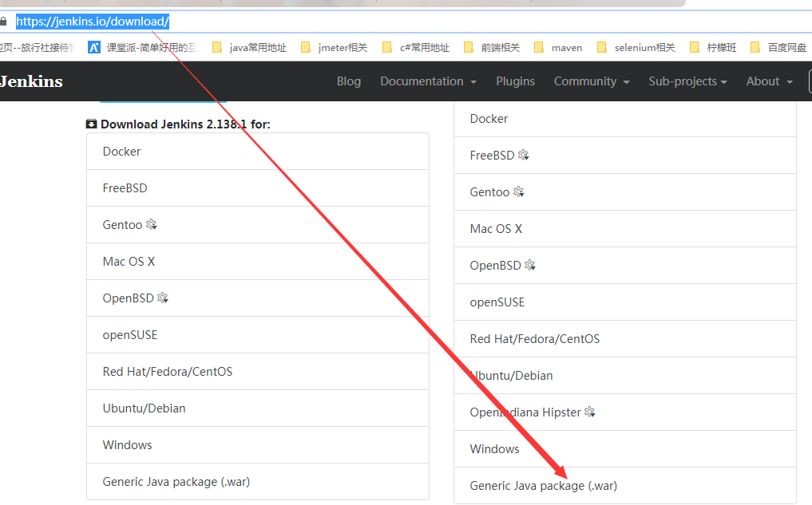
Task: Choose Mac OS X in the left list
Action: coord(258,262)
